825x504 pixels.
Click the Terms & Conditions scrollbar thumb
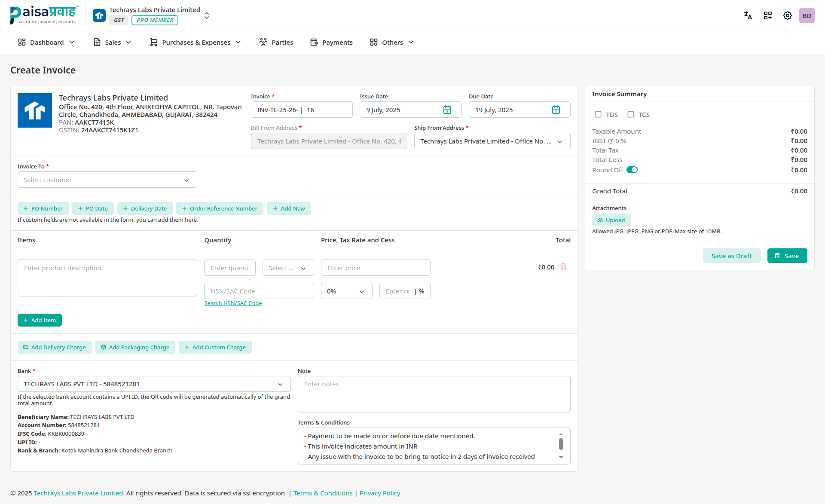tap(561, 444)
